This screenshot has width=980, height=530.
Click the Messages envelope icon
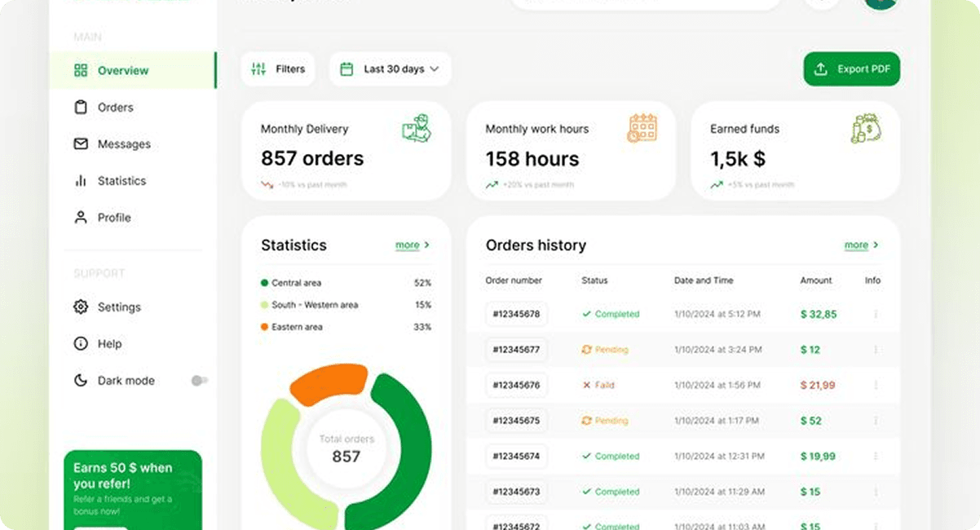pos(81,144)
